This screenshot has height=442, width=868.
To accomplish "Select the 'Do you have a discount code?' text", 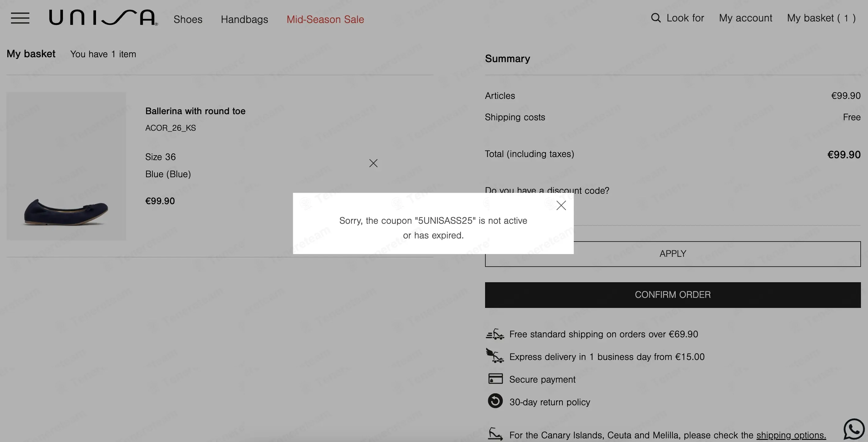I will pyautogui.click(x=547, y=190).
